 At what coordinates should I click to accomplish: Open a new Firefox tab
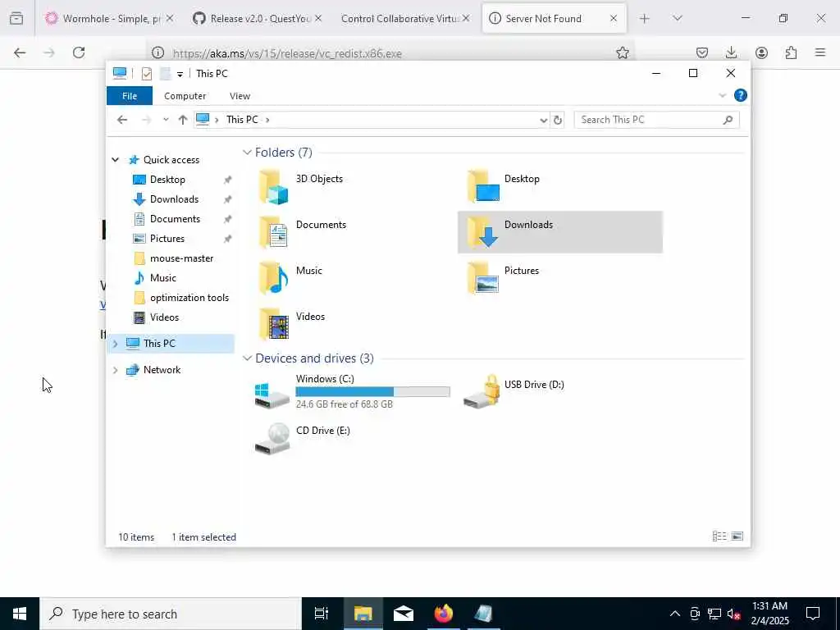coord(644,18)
